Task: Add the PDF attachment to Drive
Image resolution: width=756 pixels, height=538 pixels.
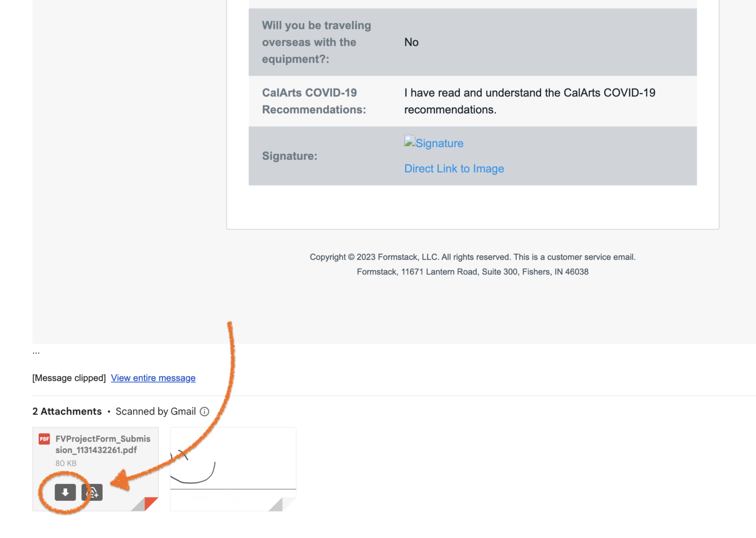Action: pos(92,492)
